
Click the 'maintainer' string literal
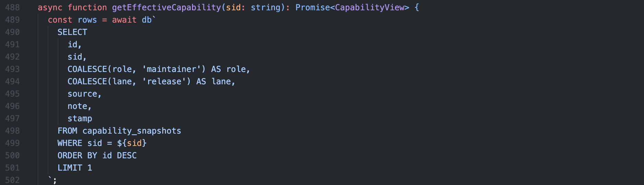[x=171, y=69]
